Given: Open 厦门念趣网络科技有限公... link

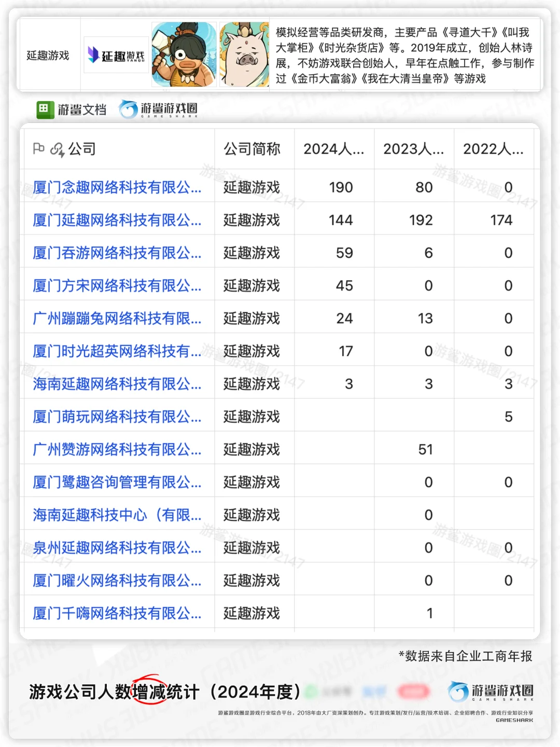Looking at the screenshot, I should [117, 187].
